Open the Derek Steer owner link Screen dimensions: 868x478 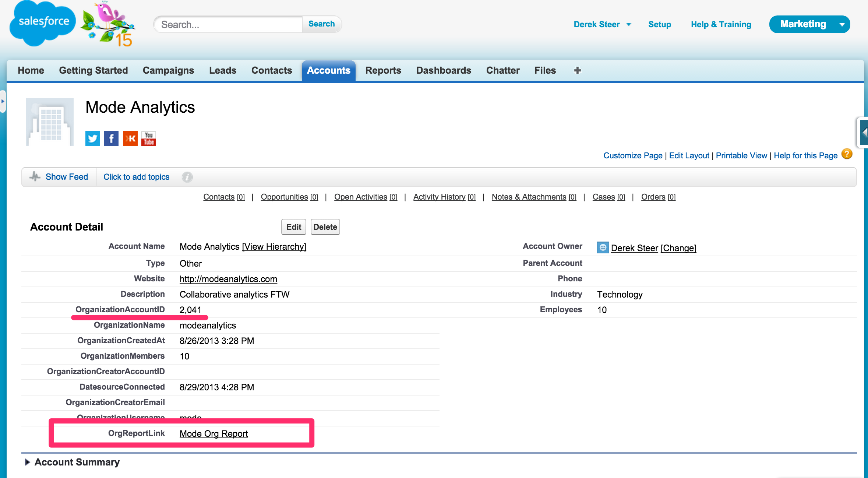tap(635, 248)
